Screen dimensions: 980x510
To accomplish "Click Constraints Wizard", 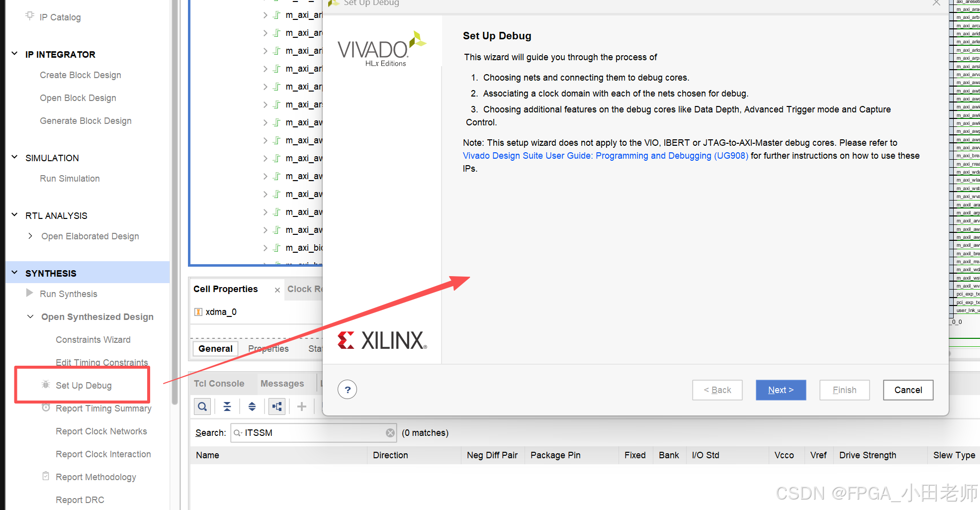I will 93,340.
